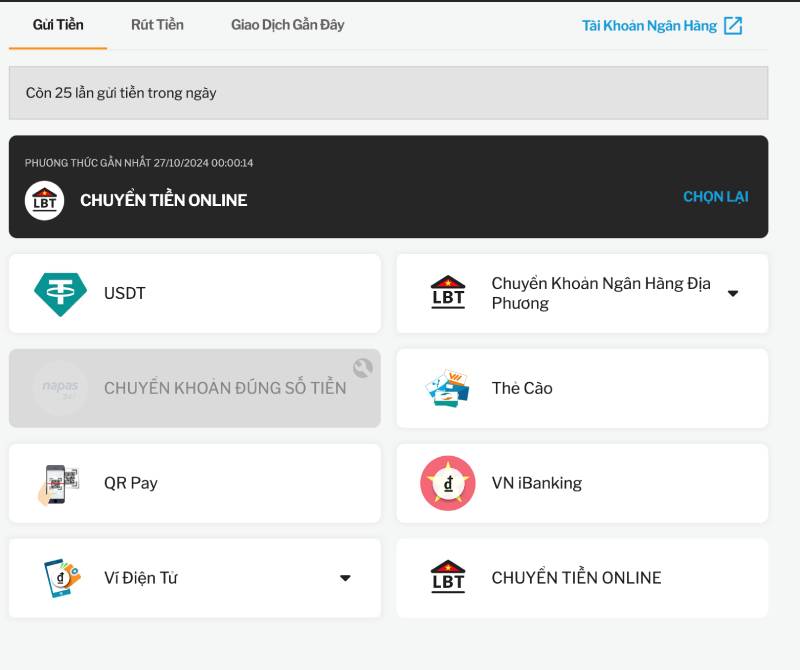
Task: Select the CHUYỂN KHOẢN ĐÚNG SỐ TIỀN option
Action: [x=224, y=388]
